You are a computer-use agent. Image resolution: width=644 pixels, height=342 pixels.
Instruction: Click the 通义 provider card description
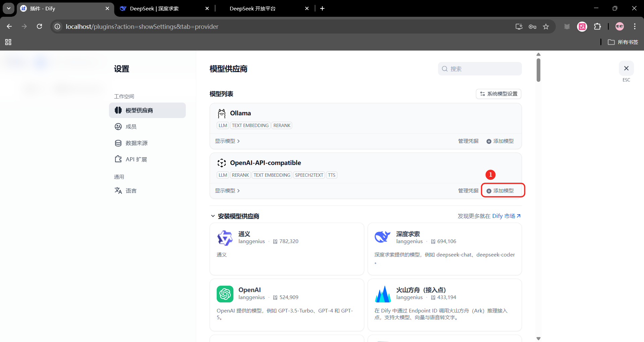[x=222, y=255]
